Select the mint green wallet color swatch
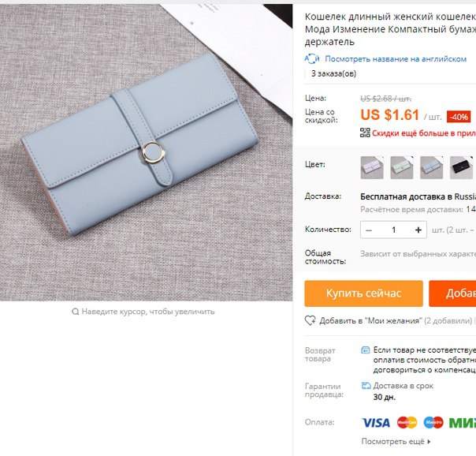Viewport: 476px width, 456px height. 402,168
